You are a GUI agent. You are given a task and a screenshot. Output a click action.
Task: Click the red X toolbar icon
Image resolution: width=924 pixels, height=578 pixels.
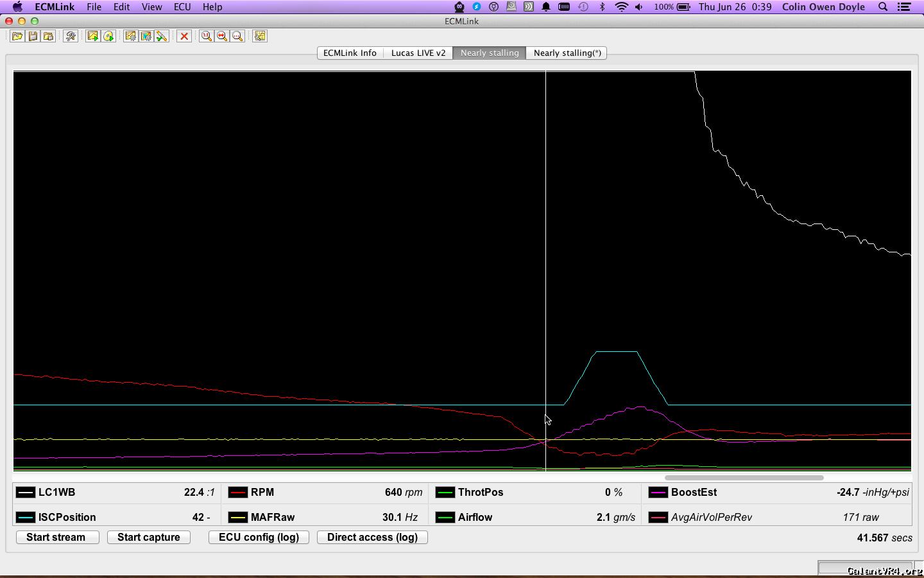coord(184,36)
